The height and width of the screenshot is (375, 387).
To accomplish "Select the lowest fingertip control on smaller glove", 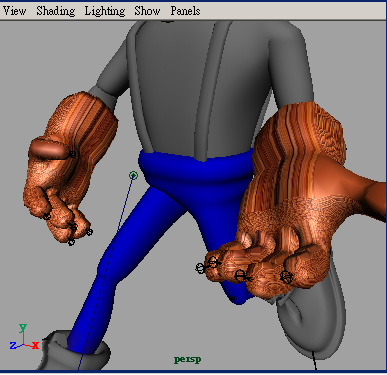I will click(x=71, y=242).
